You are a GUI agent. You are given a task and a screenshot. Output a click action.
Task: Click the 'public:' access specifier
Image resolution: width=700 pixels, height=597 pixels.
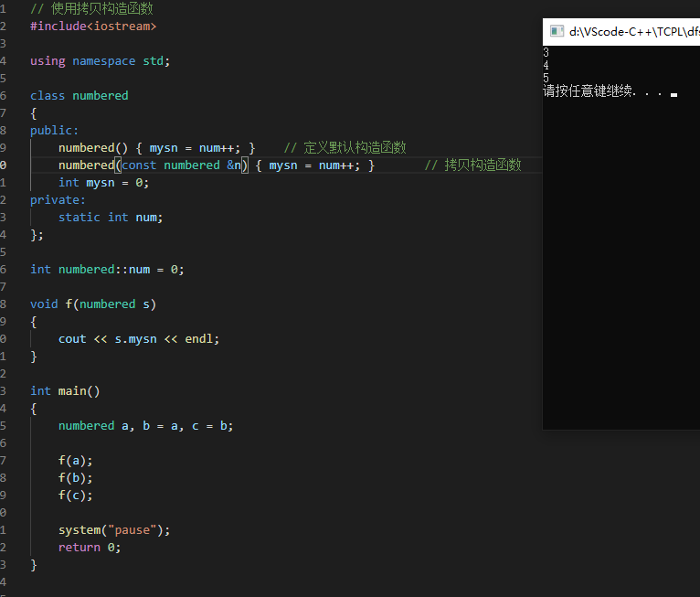click(x=54, y=131)
